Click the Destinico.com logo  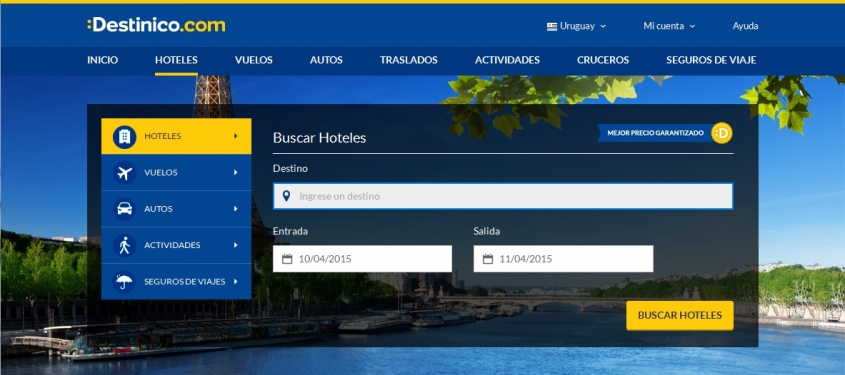tap(156, 25)
